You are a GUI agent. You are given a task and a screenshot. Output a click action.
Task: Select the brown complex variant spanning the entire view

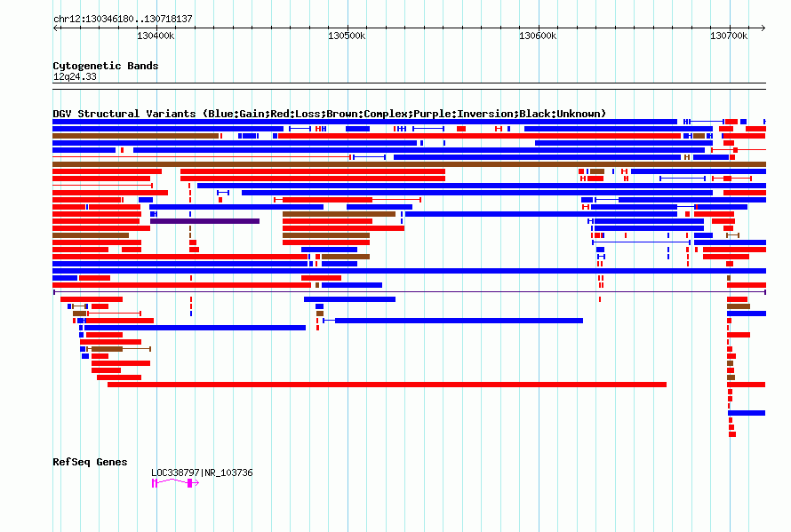click(x=409, y=164)
